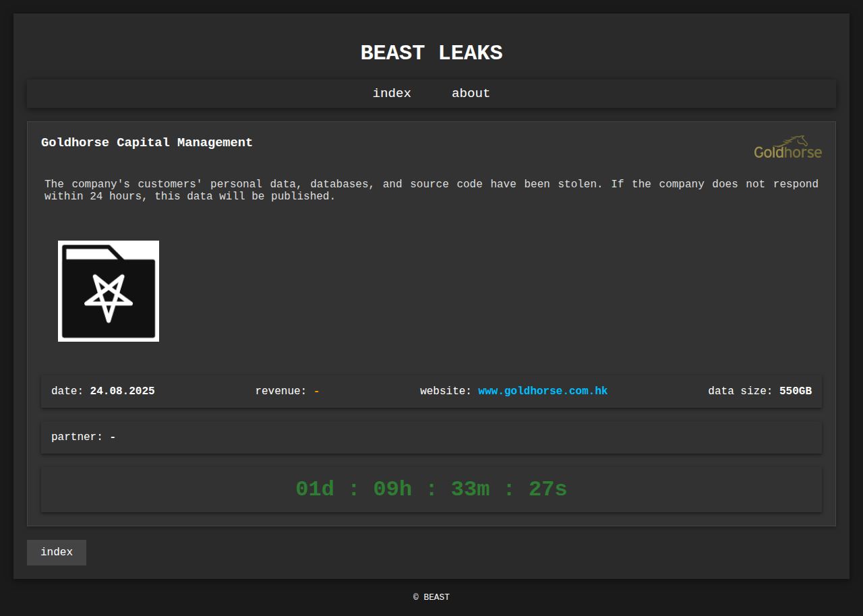The height and width of the screenshot is (616, 863).
Task: Click the 01d days segment of the countdown
Action: [x=315, y=489]
